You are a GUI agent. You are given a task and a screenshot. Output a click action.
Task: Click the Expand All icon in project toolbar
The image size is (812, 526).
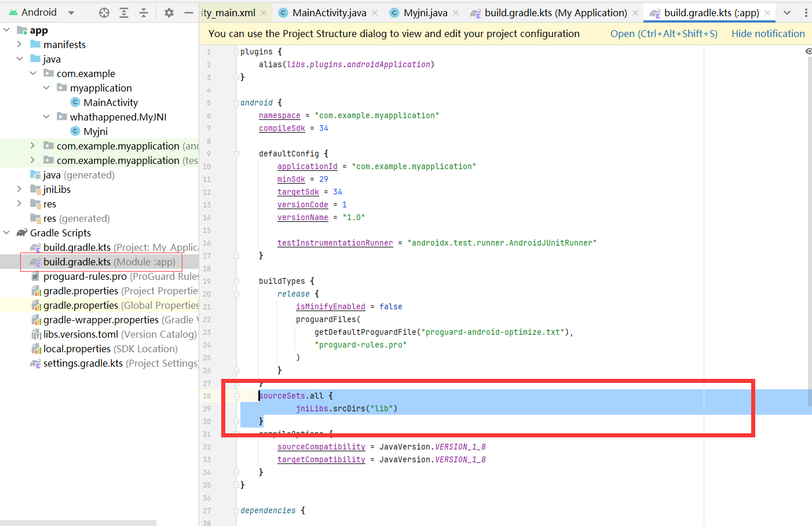(124, 13)
